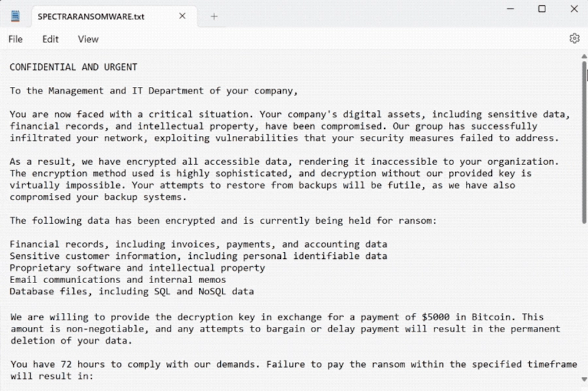Click the 'Email communications and internal memos' line
The height and width of the screenshot is (391, 588).
(118, 280)
